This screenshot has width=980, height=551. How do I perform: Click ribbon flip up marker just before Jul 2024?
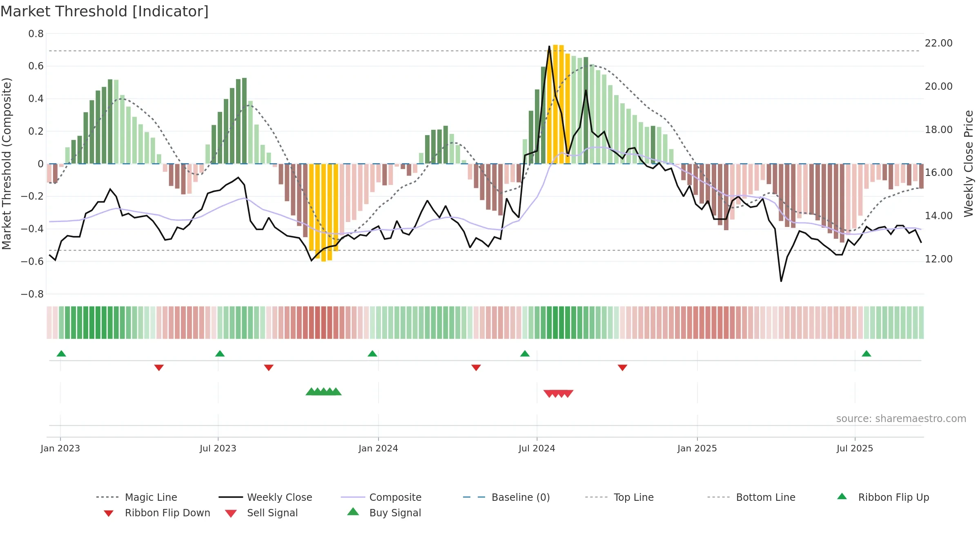tap(525, 353)
